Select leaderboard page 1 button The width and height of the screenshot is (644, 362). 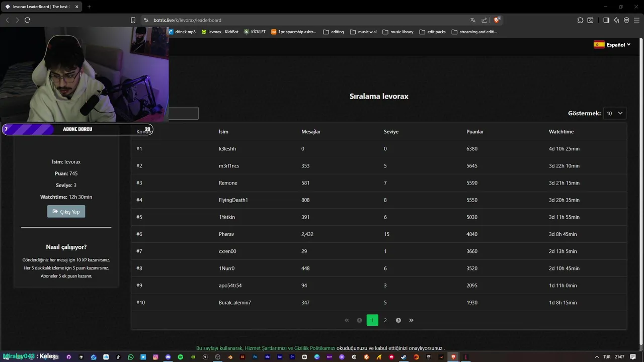(x=372, y=320)
